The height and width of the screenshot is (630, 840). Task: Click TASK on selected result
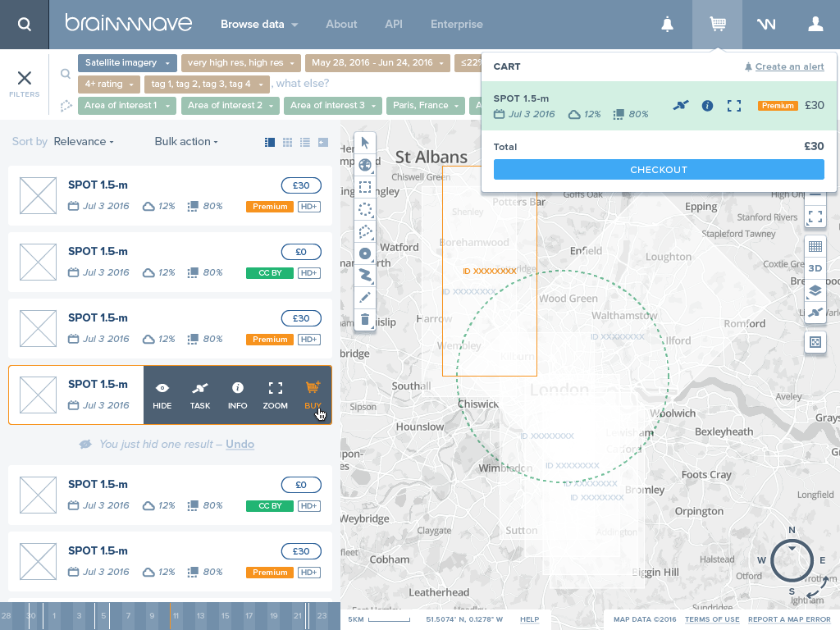[200, 395]
